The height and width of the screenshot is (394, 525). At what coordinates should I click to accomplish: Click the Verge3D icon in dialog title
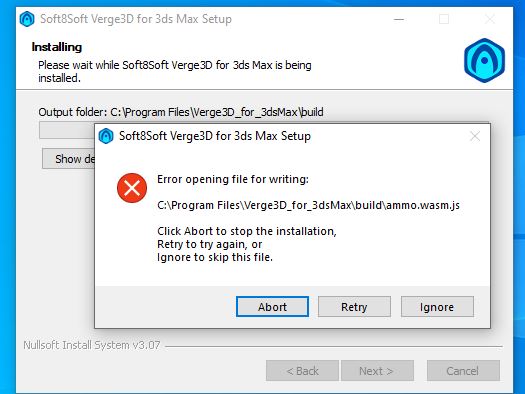pos(106,136)
